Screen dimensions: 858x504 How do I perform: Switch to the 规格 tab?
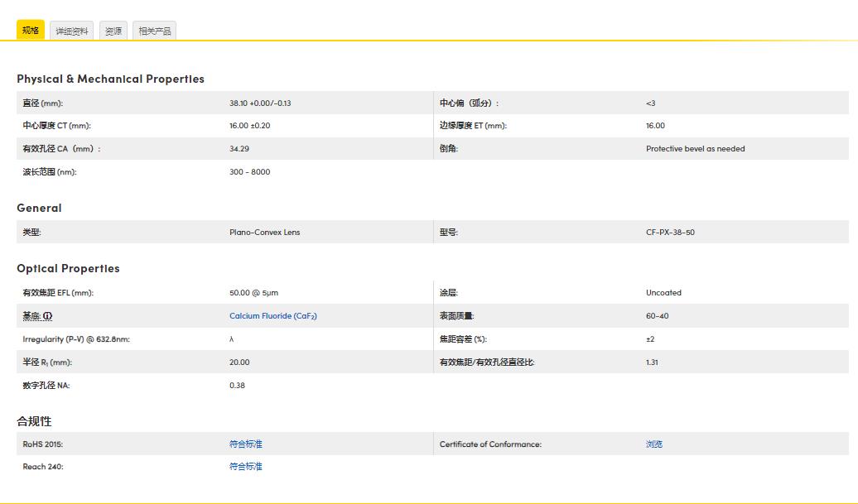point(31,31)
